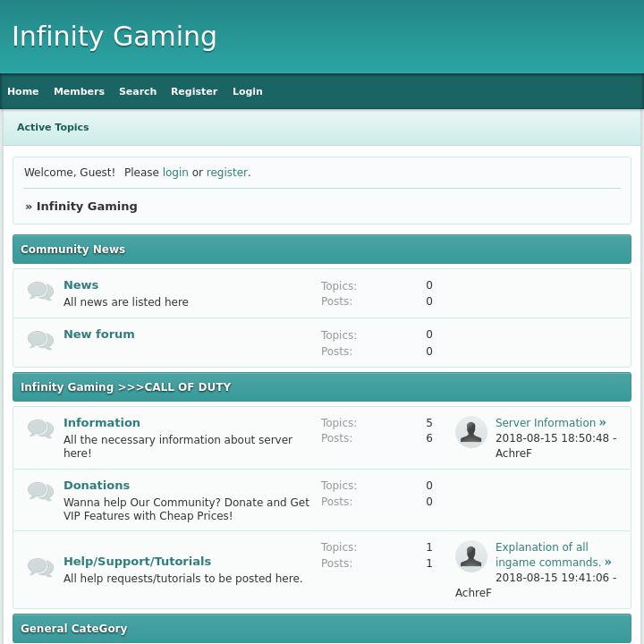Click the login link in welcome message
The width and height of the screenshot is (644, 644).
[175, 173]
